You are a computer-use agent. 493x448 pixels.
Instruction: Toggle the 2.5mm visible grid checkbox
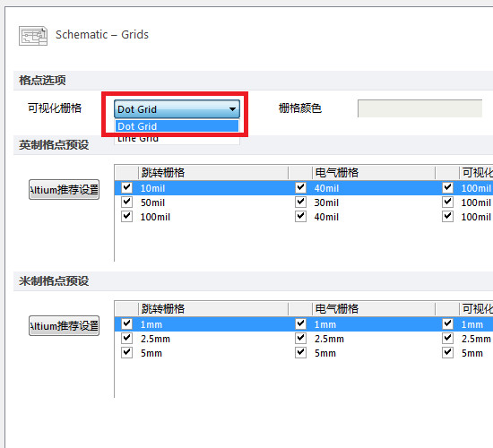[447, 339]
